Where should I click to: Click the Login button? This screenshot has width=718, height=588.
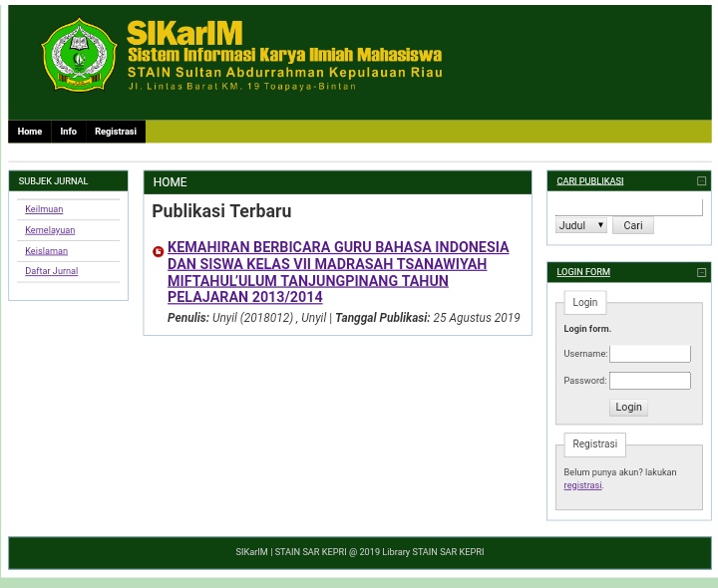(628, 407)
